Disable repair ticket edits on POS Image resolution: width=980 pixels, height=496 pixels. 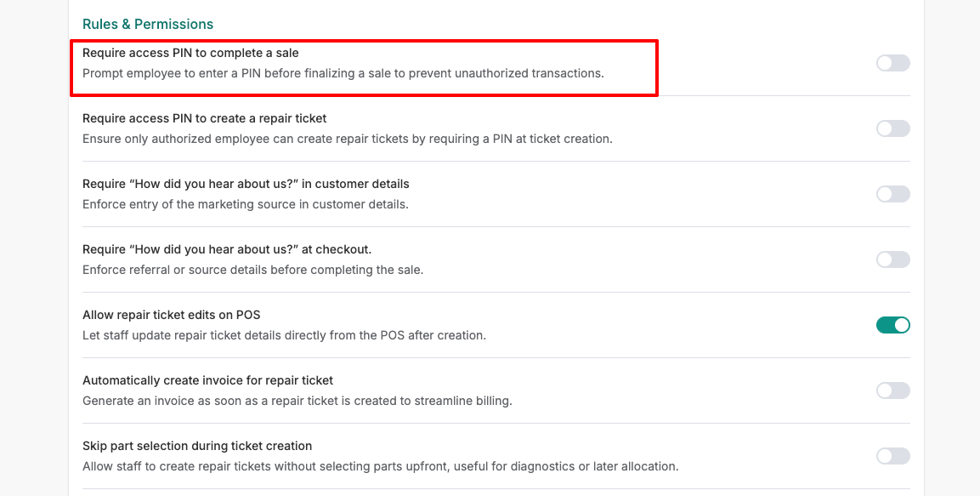(x=892, y=325)
